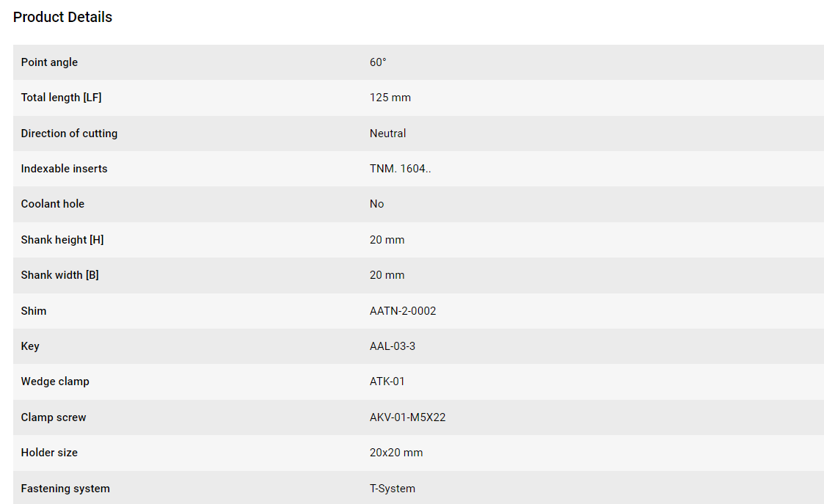Select the 20x20 mm holder size value

(x=396, y=452)
